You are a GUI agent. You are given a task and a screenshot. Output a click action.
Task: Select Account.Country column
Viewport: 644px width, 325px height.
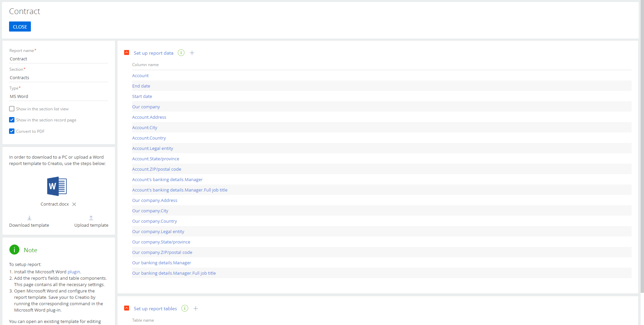149,138
